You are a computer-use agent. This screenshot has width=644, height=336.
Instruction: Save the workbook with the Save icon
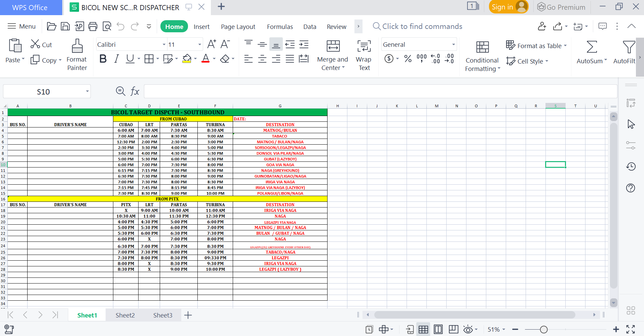65,26
